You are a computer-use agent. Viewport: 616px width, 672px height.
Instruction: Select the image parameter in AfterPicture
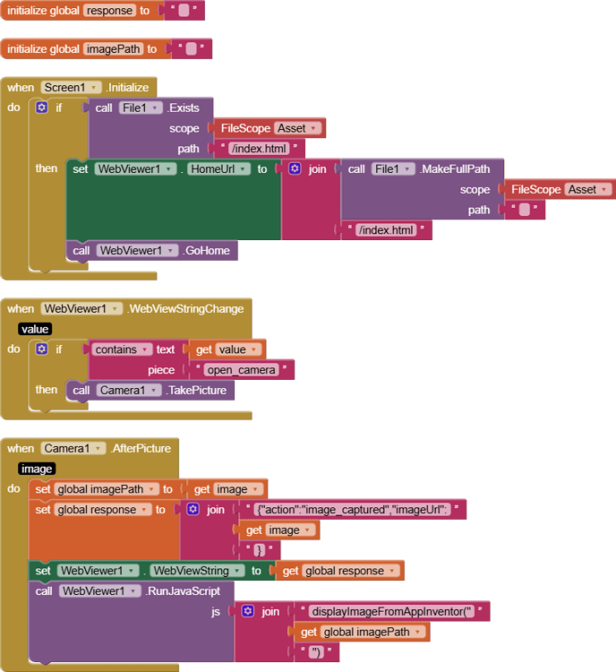pos(37,469)
